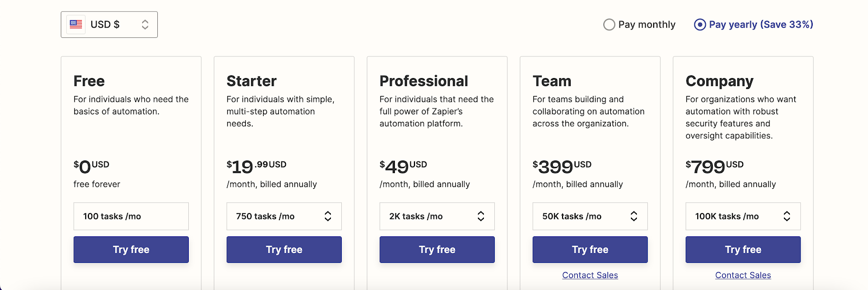
Task: Click chevron arrows on Professional 2K tasks
Action: tap(481, 216)
